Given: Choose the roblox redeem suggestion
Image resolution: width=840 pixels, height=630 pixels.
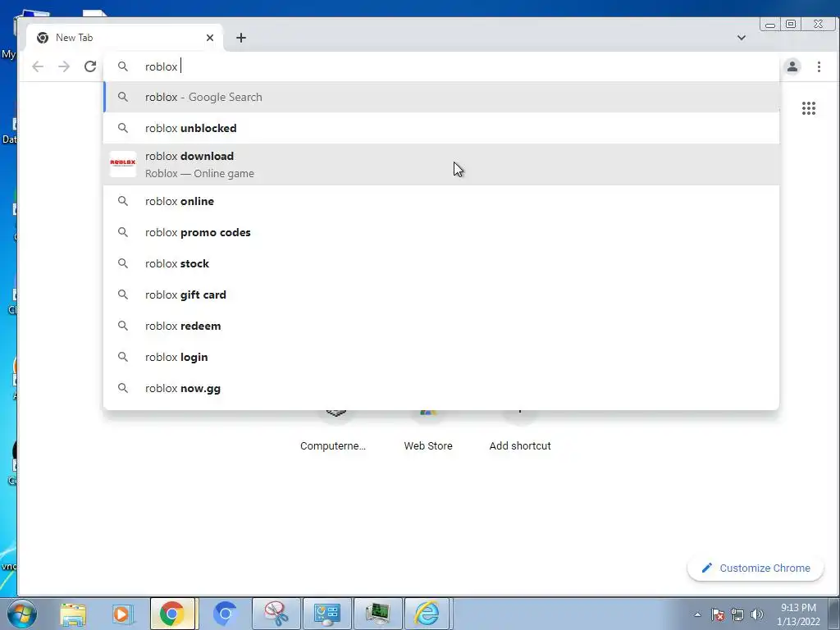Looking at the screenshot, I should 442,326.
